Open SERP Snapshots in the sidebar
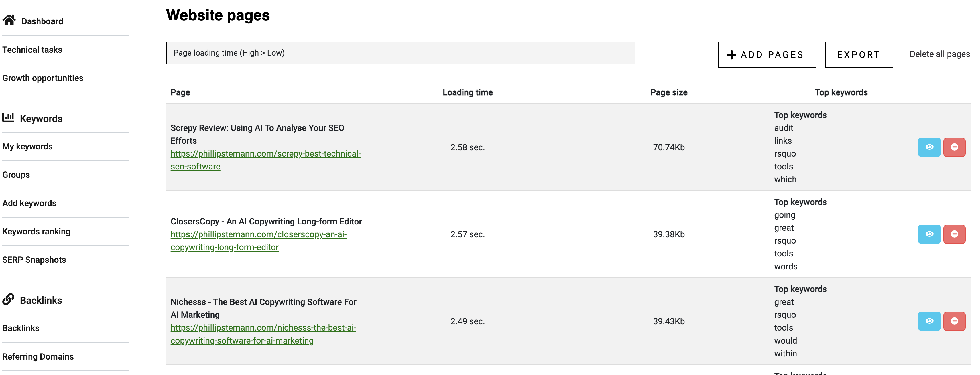The width and height of the screenshot is (980, 375). (x=34, y=260)
